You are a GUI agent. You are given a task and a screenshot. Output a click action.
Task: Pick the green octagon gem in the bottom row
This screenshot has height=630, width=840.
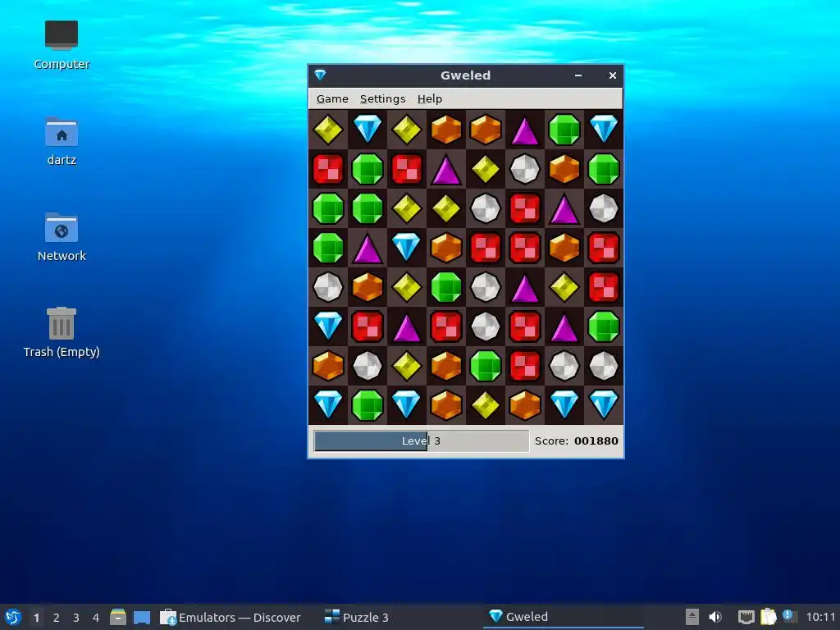tap(367, 405)
